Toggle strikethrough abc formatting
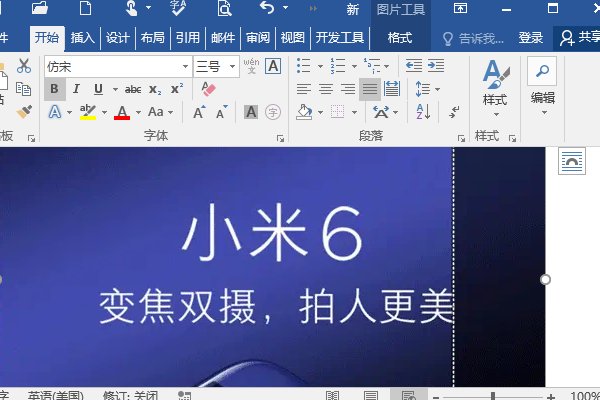Image resolution: width=600 pixels, height=400 pixels. pos(133,90)
